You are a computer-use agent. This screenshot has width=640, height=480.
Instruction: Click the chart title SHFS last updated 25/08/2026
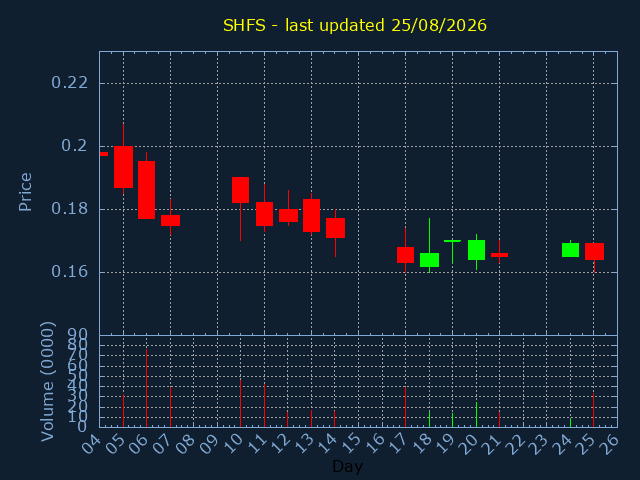tap(355, 25)
